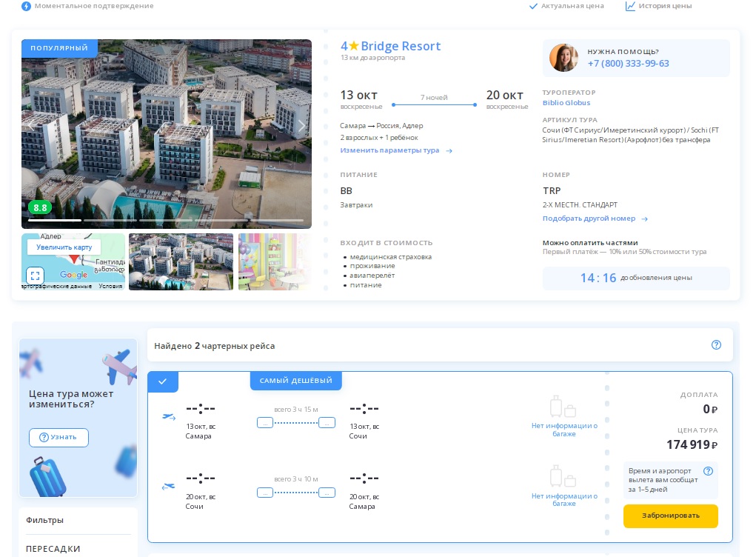Click Увеличить карту button
The height and width of the screenshot is (557, 756).
[64, 247]
